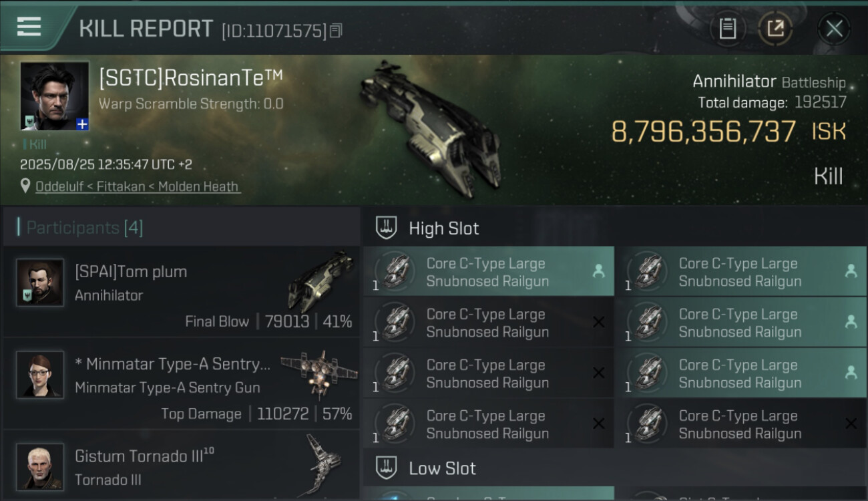Screen dimensions: 868x501
Task: Click the 8,796,356,737 ISK value
Action: click(x=703, y=132)
